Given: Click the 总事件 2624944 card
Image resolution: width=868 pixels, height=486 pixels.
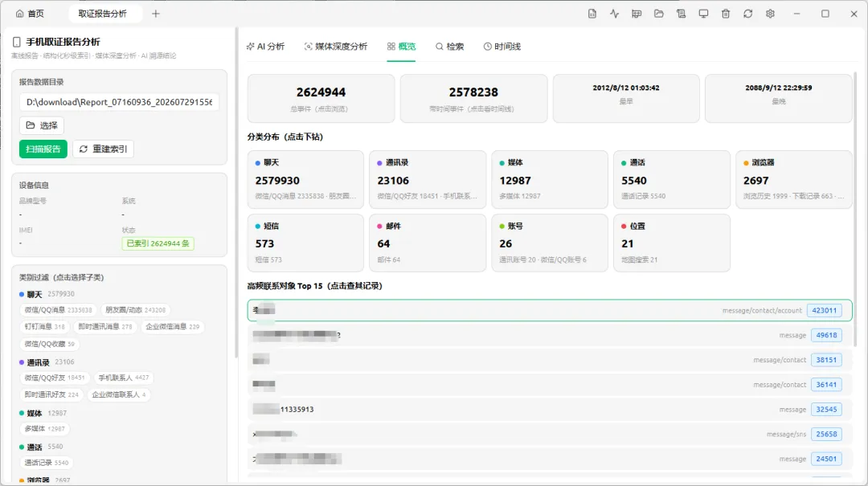Looking at the screenshot, I should pyautogui.click(x=321, y=99).
